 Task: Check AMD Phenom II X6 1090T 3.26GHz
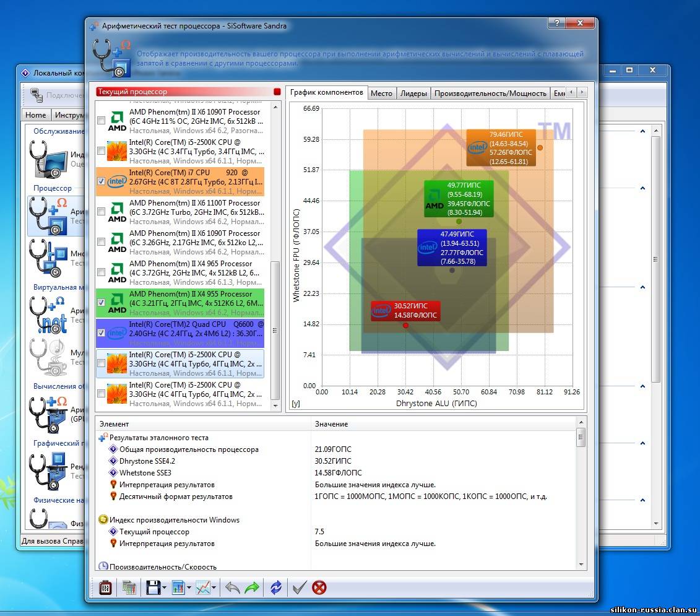coord(102,242)
